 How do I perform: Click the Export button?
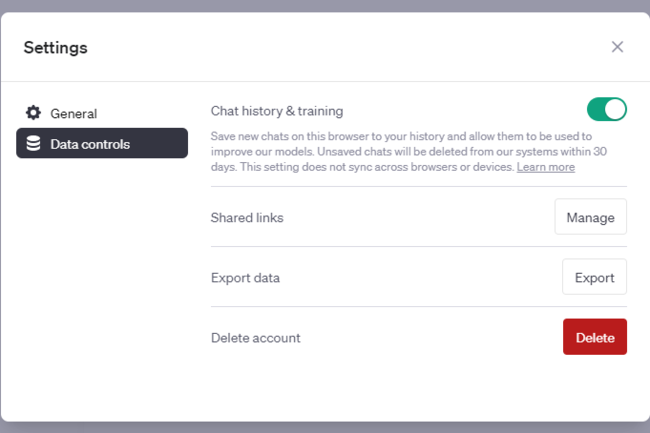594,277
